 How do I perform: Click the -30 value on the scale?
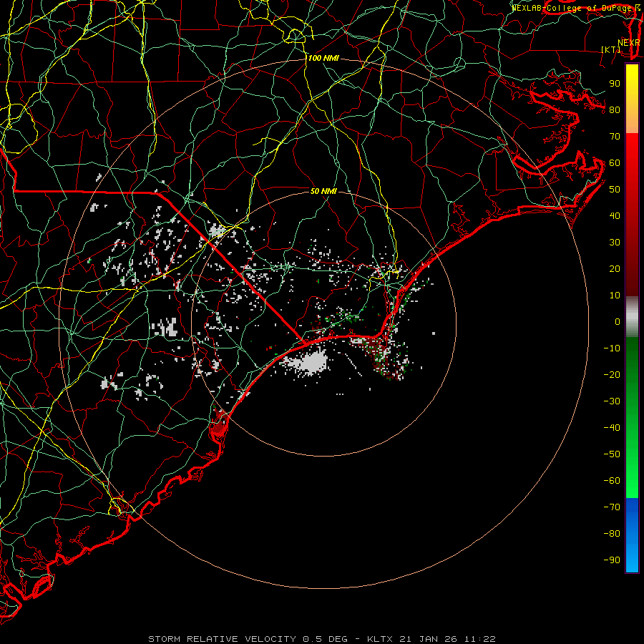[612, 401]
